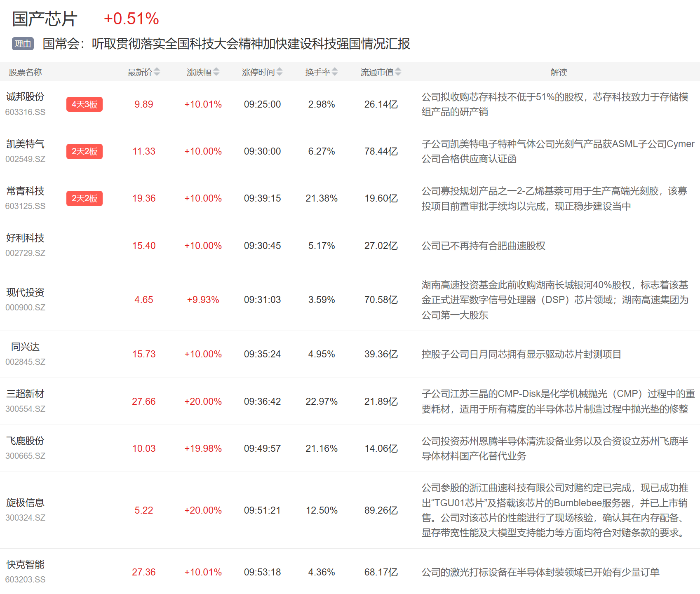
Task: Click the 国常会 news headline
Action: point(226,44)
